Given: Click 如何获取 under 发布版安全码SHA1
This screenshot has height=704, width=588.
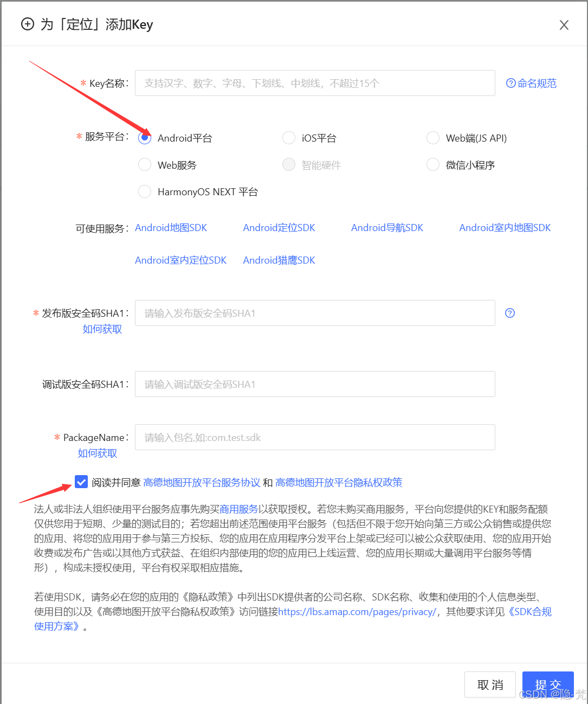Looking at the screenshot, I should pos(102,329).
